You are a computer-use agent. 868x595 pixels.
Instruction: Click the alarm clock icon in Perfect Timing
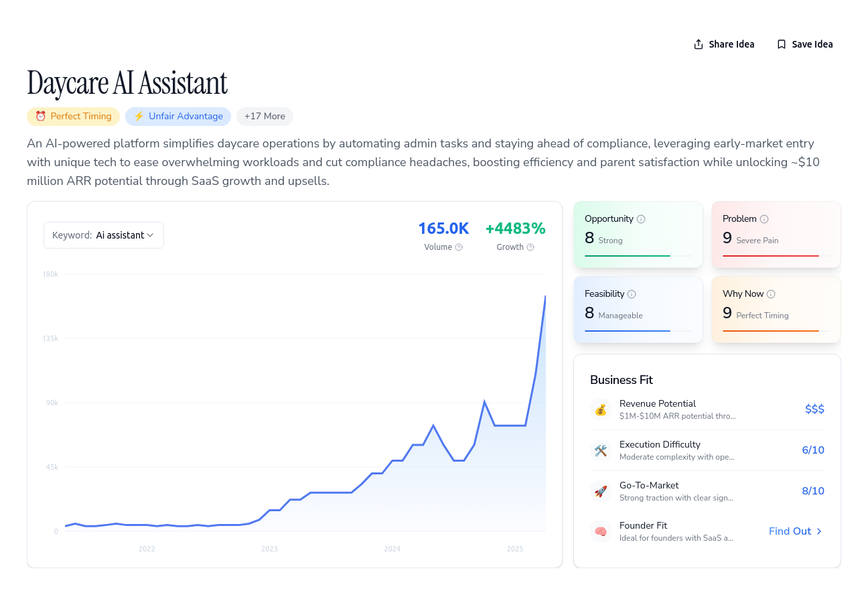(x=40, y=116)
